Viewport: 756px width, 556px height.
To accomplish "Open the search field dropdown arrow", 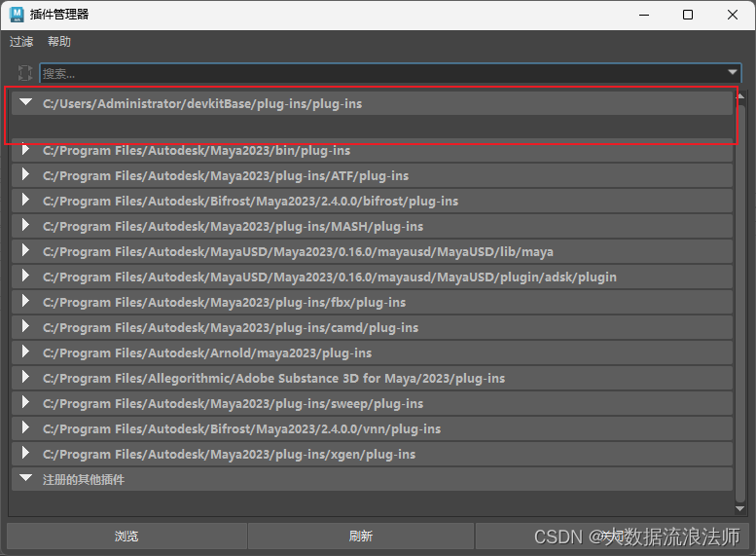I will tap(733, 72).
